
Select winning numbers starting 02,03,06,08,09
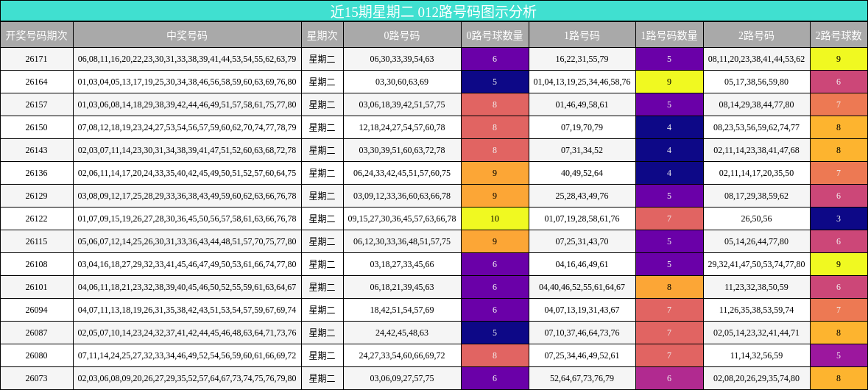coord(187,378)
